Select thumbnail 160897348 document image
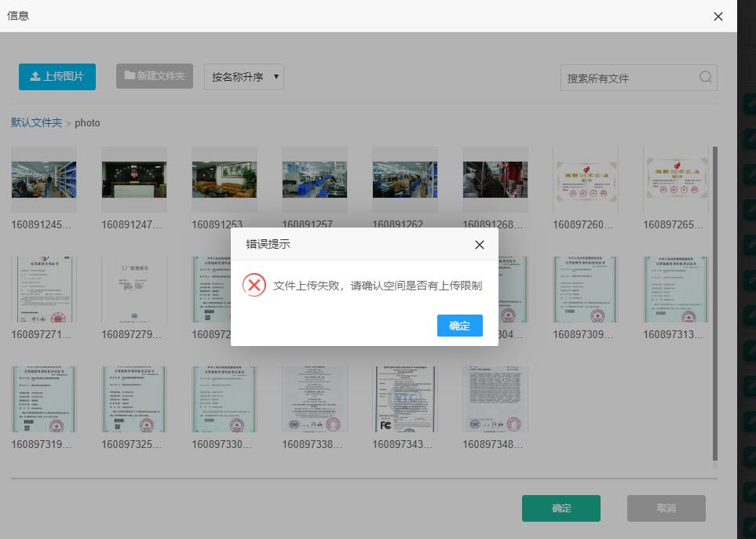This screenshot has width=756, height=539. tap(495, 399)
